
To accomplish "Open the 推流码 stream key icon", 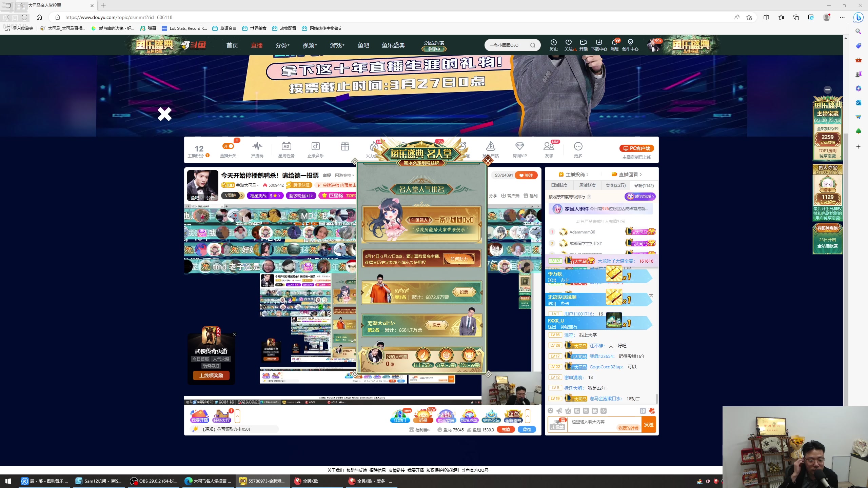I will pos(257,146).
